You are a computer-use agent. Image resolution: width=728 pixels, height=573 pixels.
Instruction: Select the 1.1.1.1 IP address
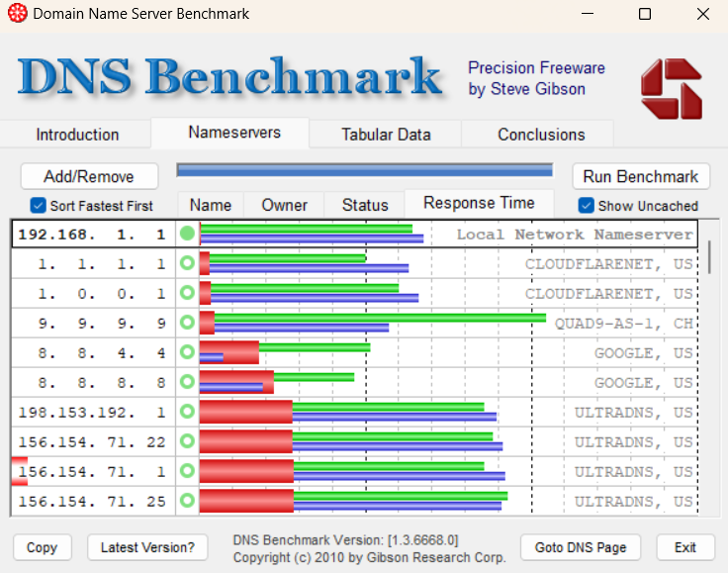(x=101, y=264)
